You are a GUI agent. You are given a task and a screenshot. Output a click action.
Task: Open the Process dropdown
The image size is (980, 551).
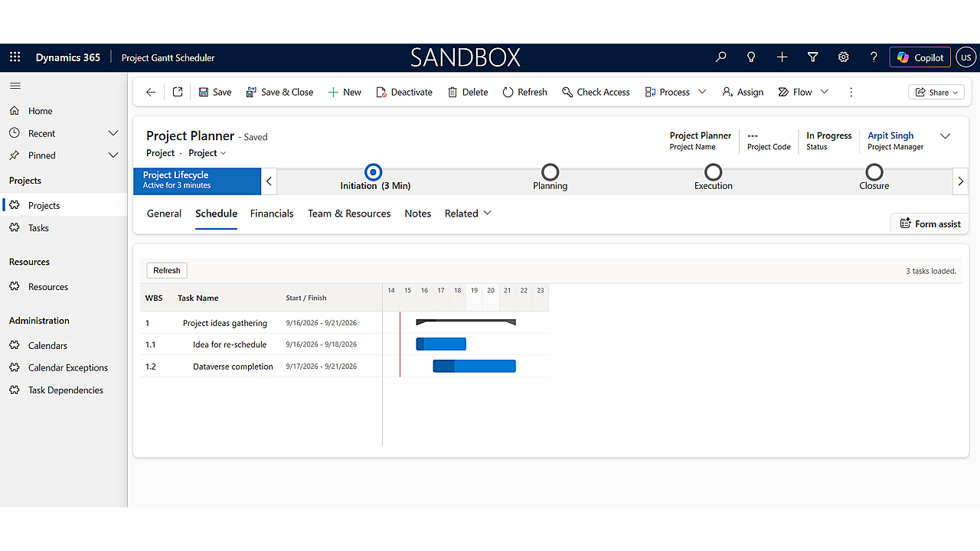[x=675, y=92]
